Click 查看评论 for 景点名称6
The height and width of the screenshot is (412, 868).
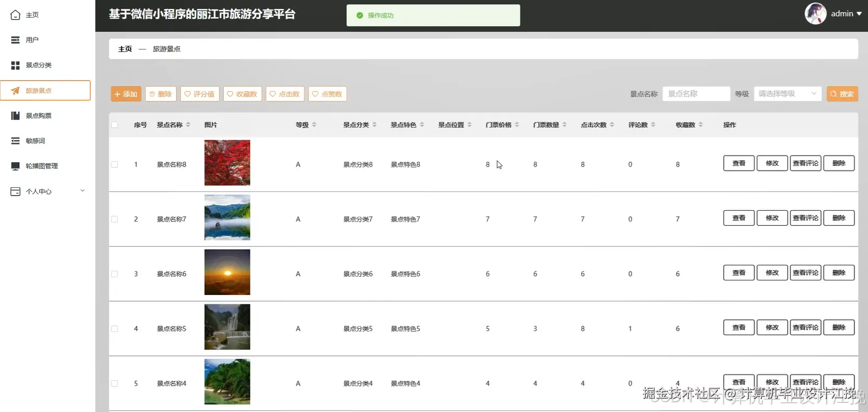click(x=806, y=273)
